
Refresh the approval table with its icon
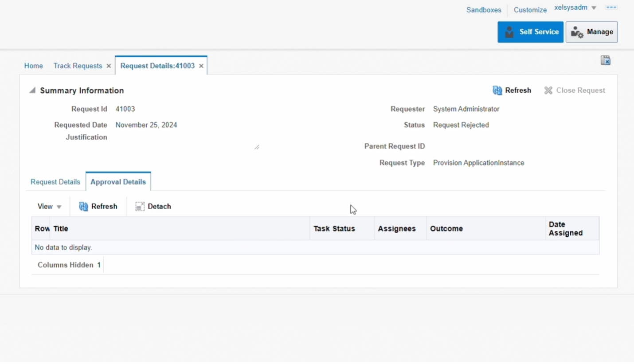[x=83, y=206]
